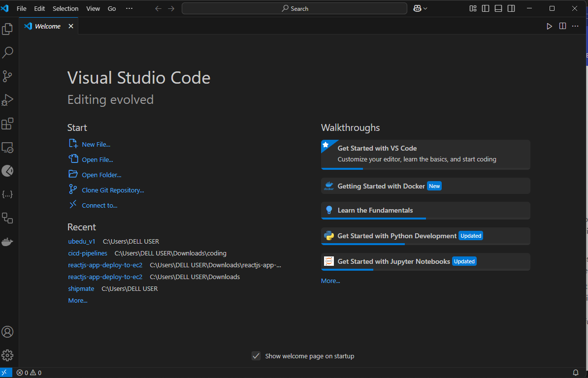588x378 pixels.
Task: Open the curly braces JSON view icon
Action: pos(7,194)
